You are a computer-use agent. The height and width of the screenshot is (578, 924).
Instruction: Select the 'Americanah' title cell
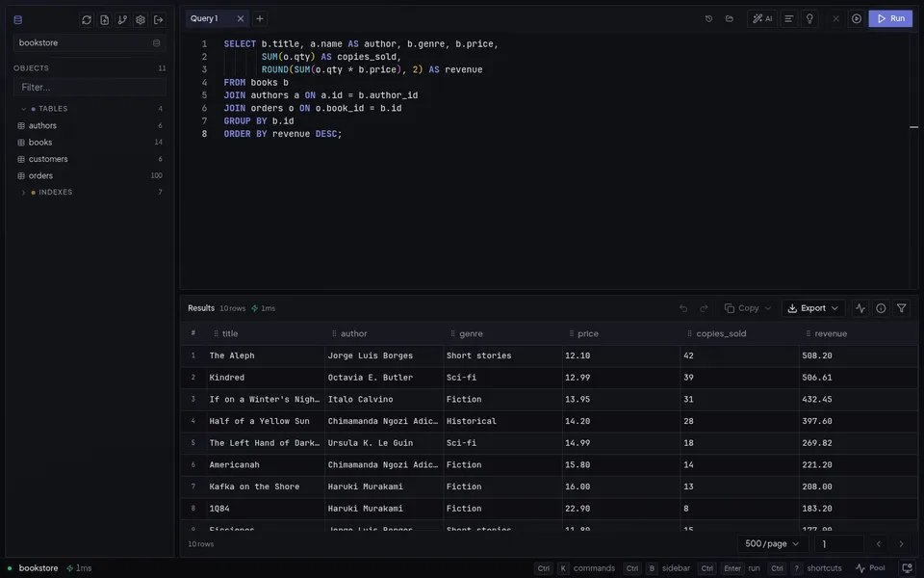266,464
